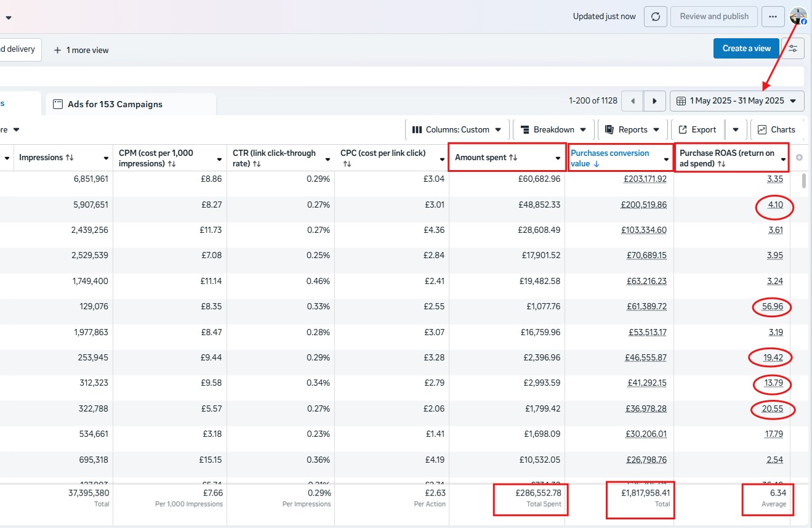The image size is (812, 528).
Task: Open the filter sliders settings icon
Action: point(793,48)
